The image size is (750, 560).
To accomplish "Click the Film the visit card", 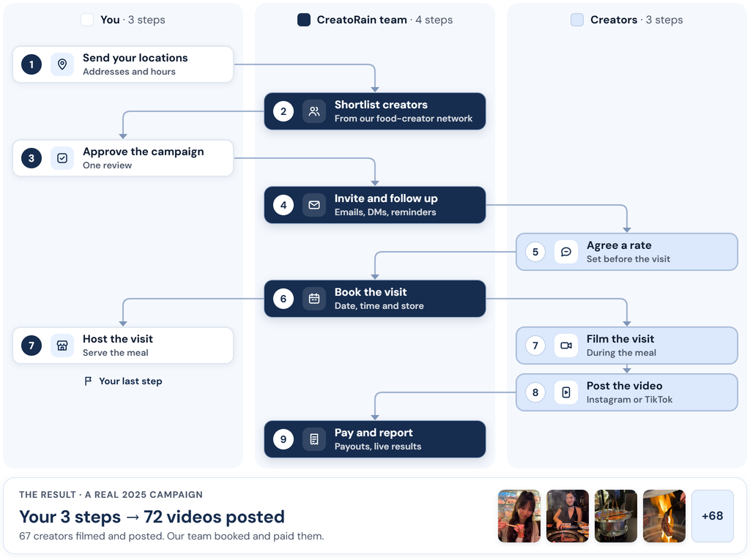I will tap(627, 346).
